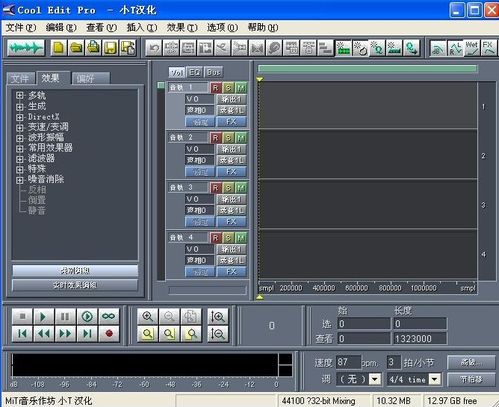
Task: Zoom out horizontally with magnifier minus icon
Action: pyautogui.click(x=169, y=316)
